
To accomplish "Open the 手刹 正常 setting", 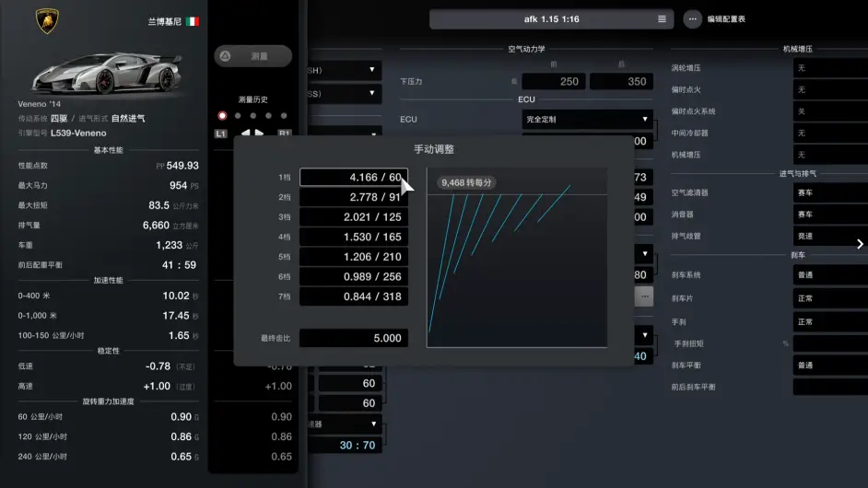I will pos(830,321).
